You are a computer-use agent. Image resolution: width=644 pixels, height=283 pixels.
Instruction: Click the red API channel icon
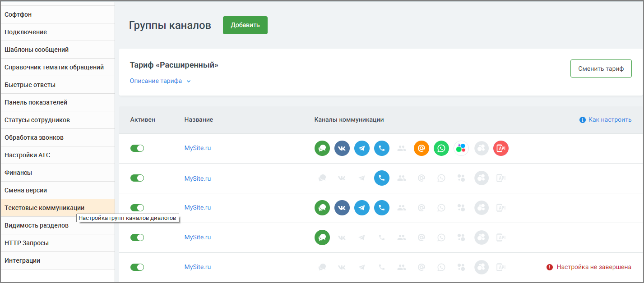click(x=501, y=148)
